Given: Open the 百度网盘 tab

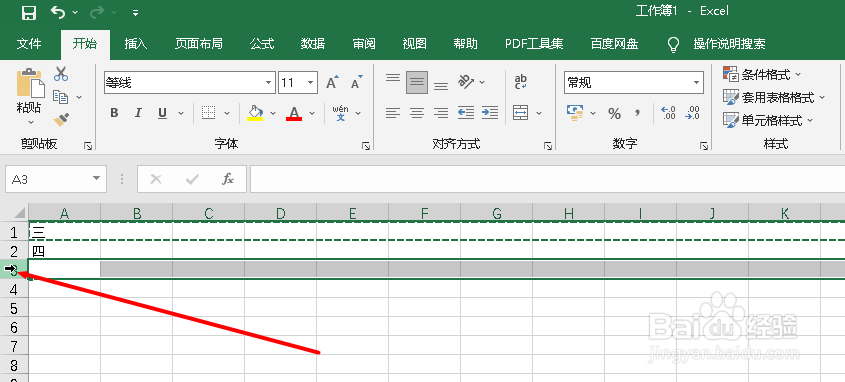Looking at the screenshot, I should click(614, 44).
